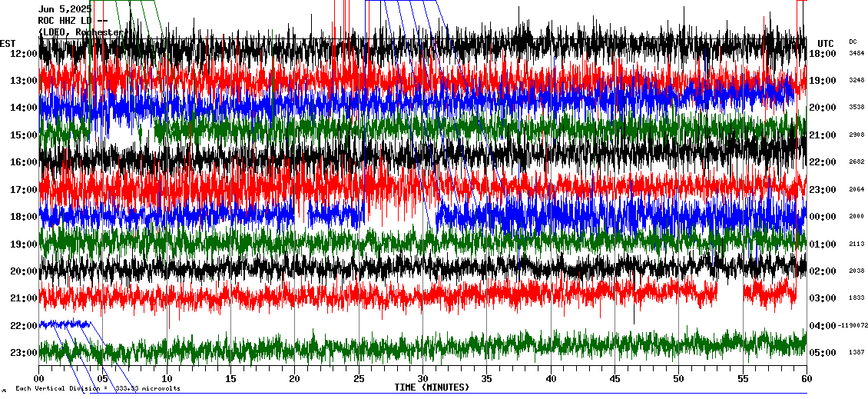This screenshot has width=868, height=399.
Task: Click the 00:00 UTC row label
Action: click(823, 217)
